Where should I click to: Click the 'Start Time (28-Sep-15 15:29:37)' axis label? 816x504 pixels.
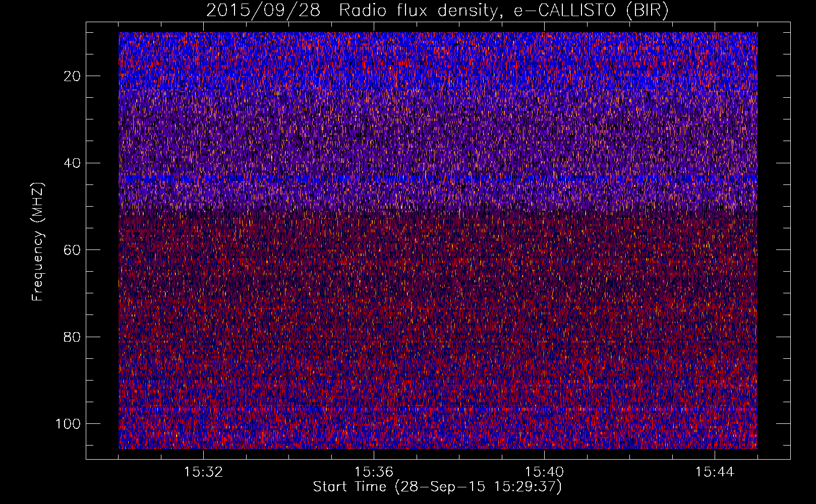point(437,486)
